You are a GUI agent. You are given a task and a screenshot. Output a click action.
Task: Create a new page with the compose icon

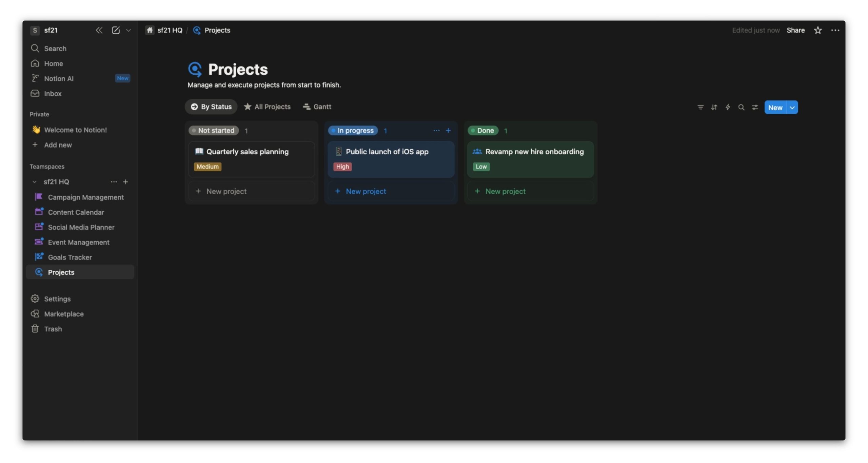tap(116, 30)
